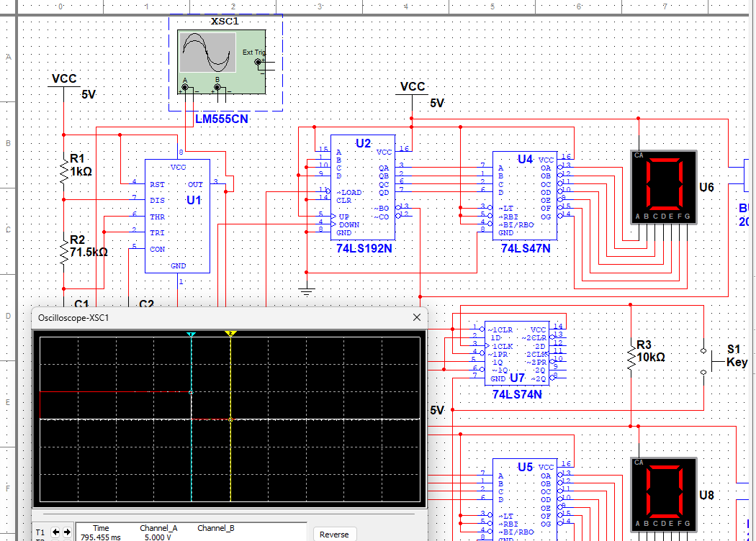This screenshot has height=541, width=756.
Task: Click channel A terminal on XSC1 icon
Action: [184, 87]
